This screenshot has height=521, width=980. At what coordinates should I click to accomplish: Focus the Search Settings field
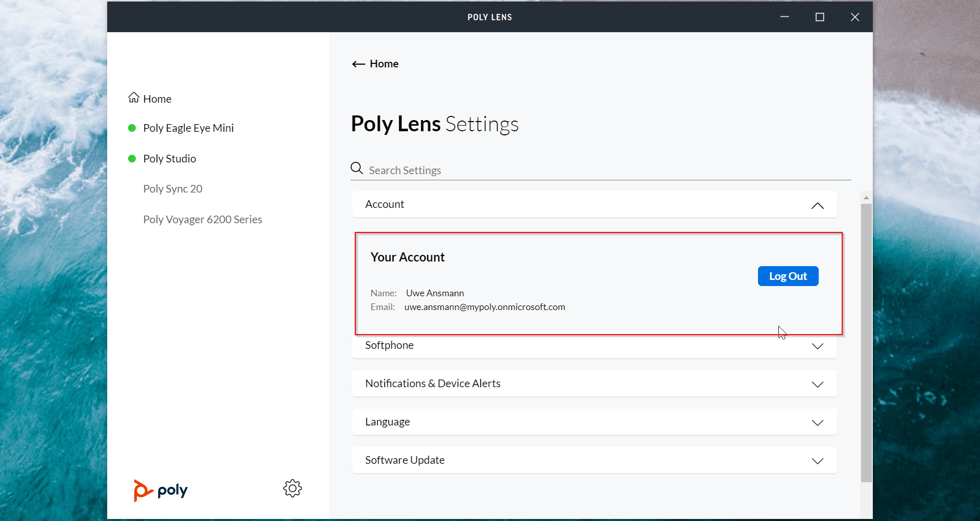[x=607, y=171]
